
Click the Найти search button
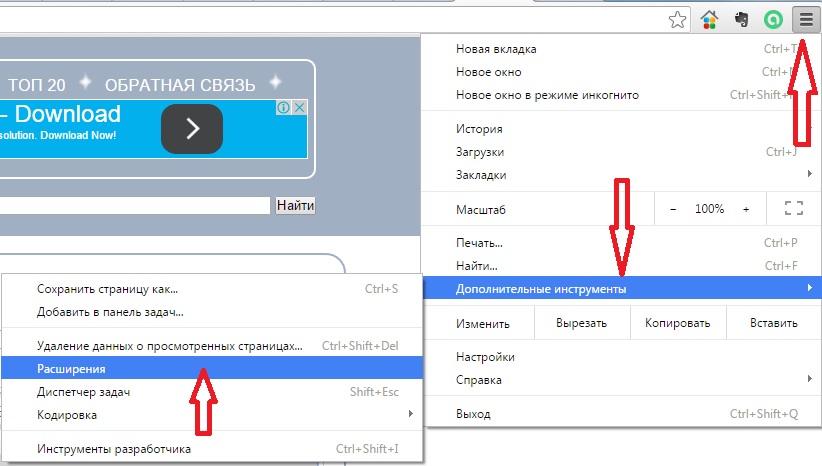[295, 205]
